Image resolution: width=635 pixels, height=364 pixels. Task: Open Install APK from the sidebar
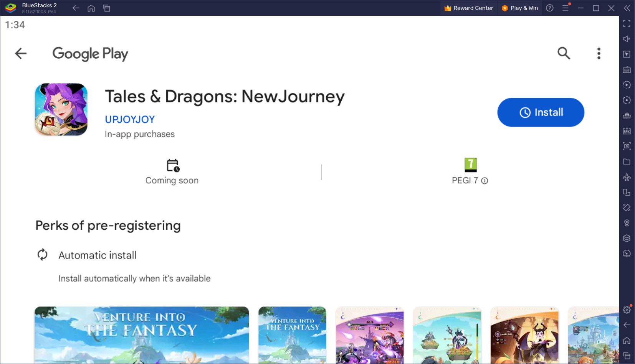click(x=628, y=131)
